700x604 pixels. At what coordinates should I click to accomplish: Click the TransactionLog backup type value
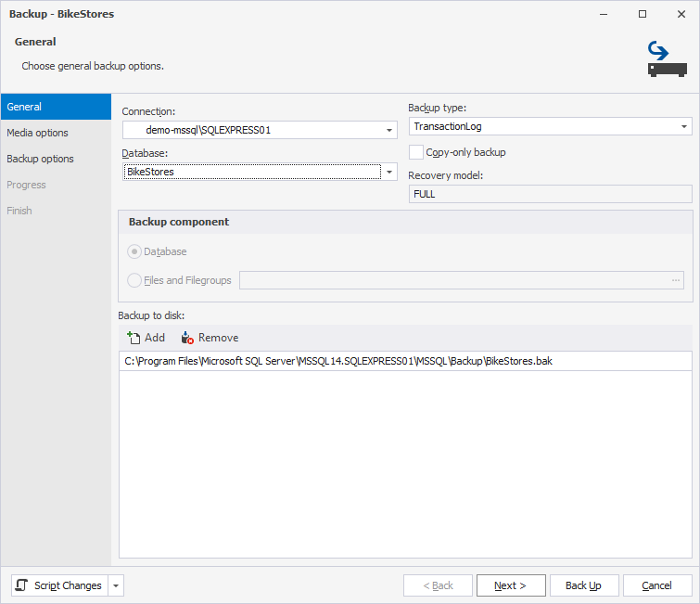click(x=448, y=126)
